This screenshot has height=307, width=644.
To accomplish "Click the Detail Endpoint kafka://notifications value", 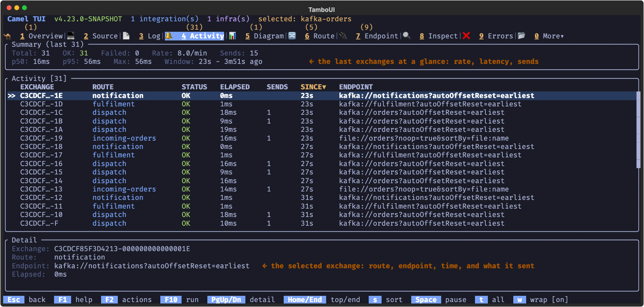I will 152,266.
